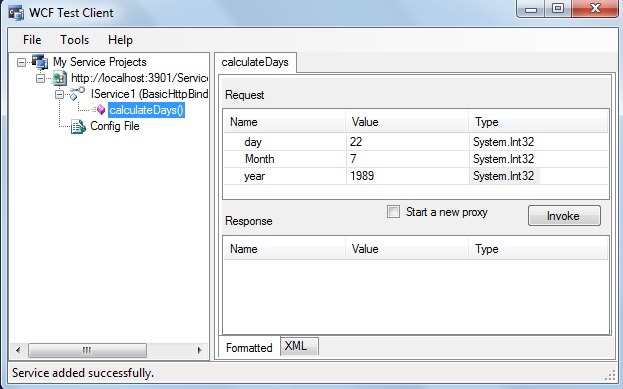The image size is (623, 389).
Task: Click the year value field showing 1989
Action: pos(407,176)
